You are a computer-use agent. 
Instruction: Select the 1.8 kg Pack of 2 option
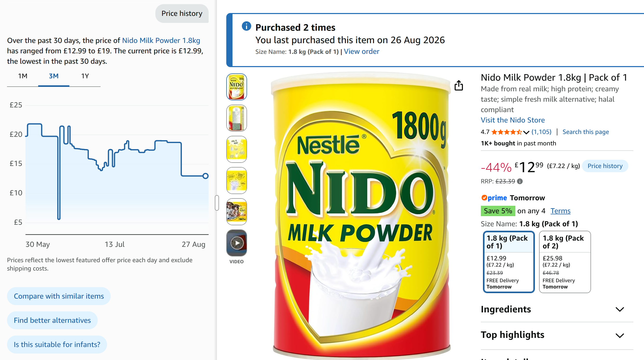click(565, 262)
